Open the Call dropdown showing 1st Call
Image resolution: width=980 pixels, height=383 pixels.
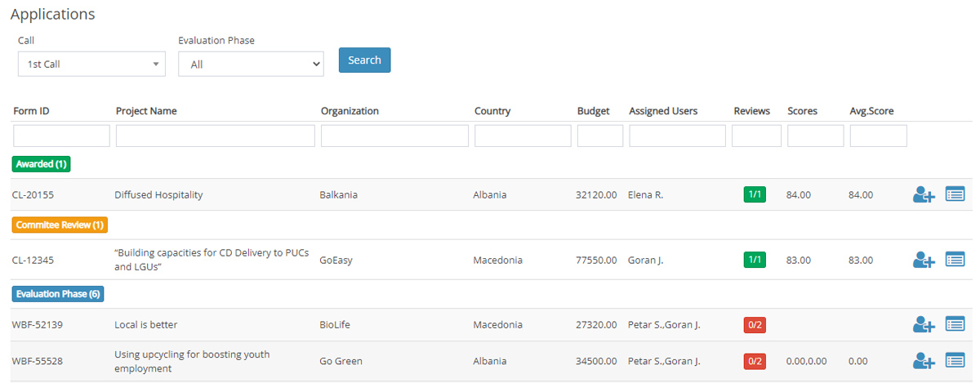[91, 64]
